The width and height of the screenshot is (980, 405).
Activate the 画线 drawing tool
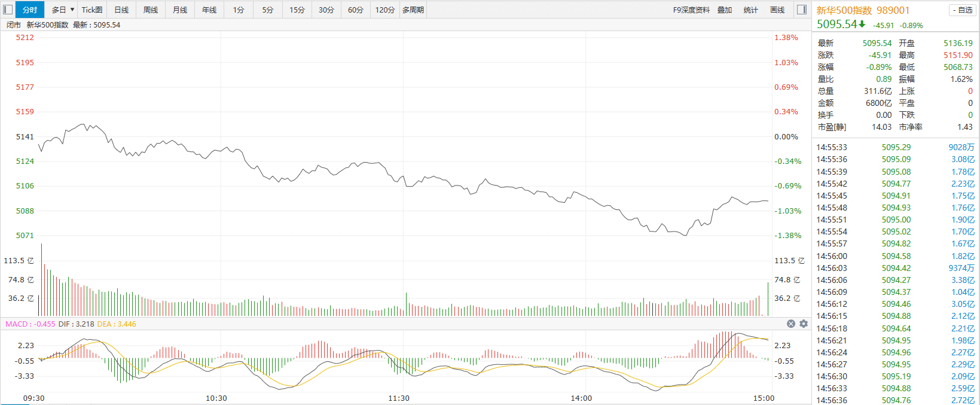click(x=777, y=10)
